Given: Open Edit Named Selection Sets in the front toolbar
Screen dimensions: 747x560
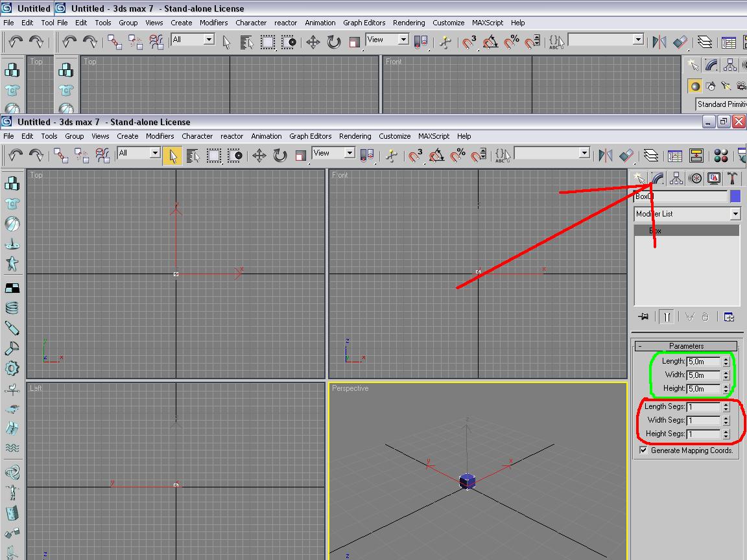Looking at the screenshot, I should 503,156.
